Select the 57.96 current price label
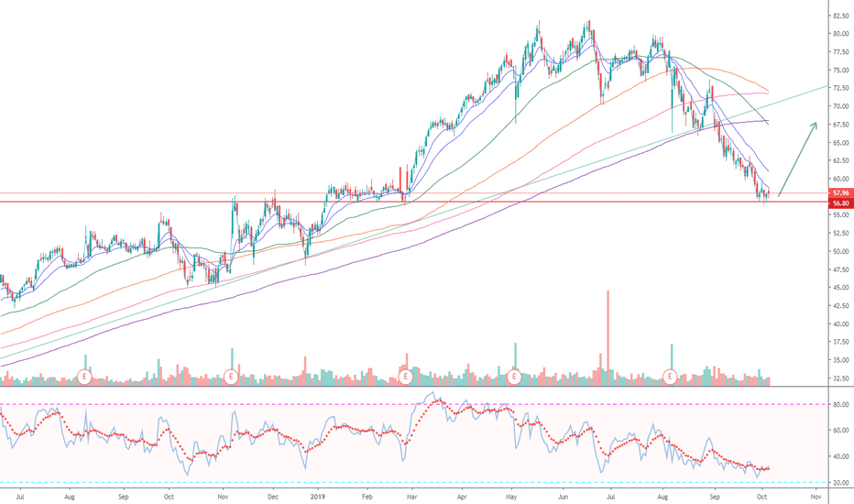854x504 pixels. click(x=840, y=192)
